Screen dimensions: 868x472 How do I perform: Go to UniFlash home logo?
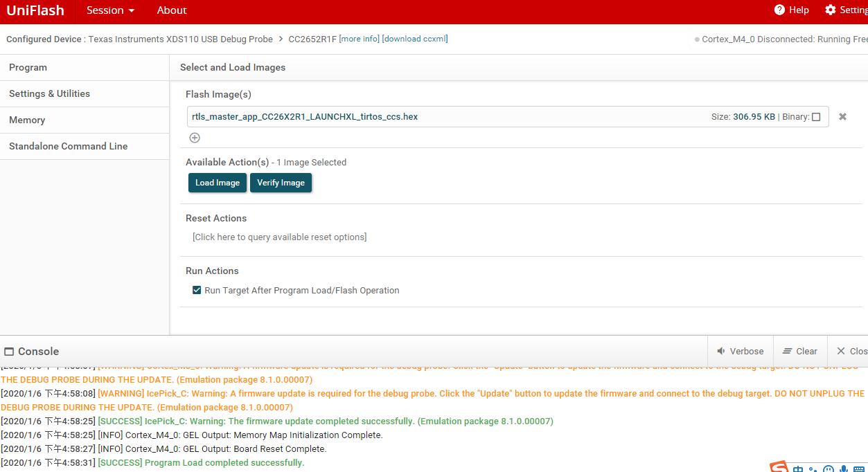[35, 10]
